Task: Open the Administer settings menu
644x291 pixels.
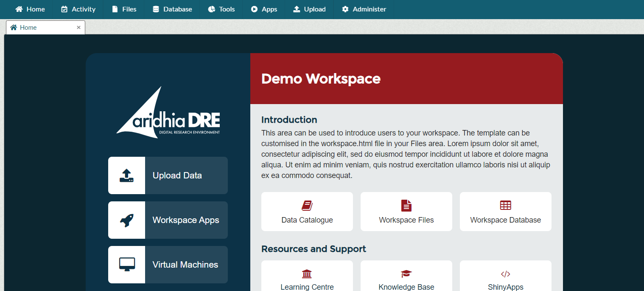Action: (364, 9)
